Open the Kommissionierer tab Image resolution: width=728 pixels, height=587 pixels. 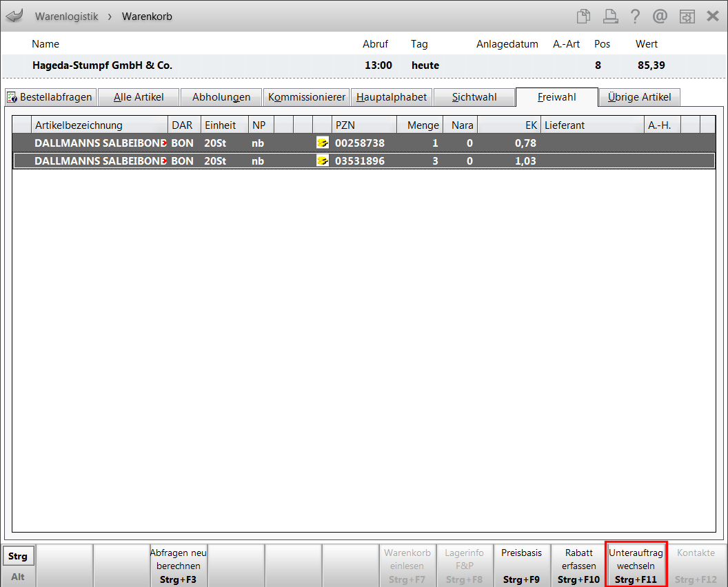pos(306,97)
